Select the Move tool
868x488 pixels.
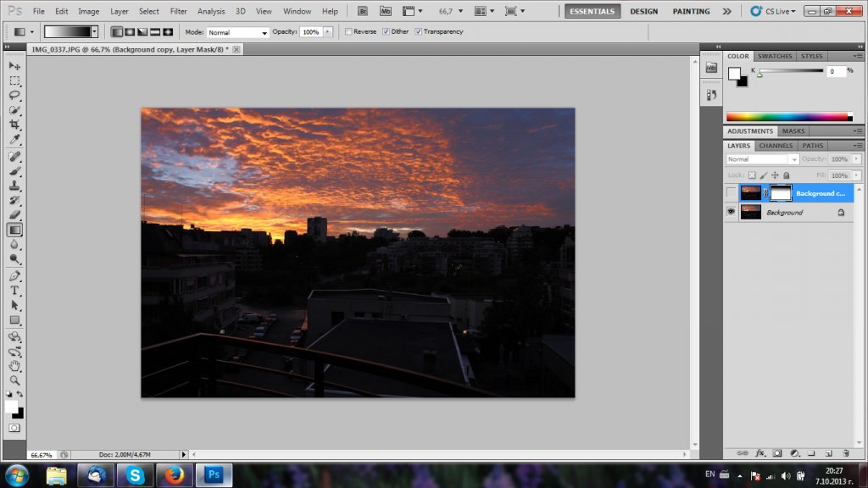(14, 66)
